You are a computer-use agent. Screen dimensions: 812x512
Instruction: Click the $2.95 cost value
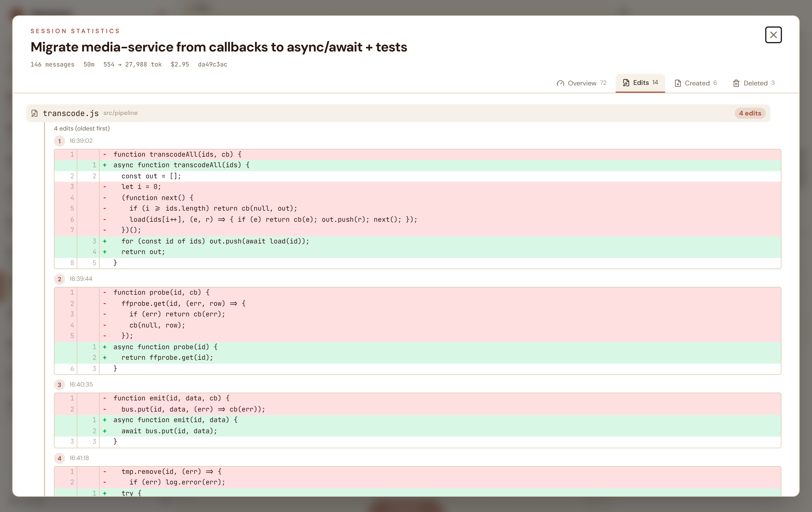click(x=180, y=65)
